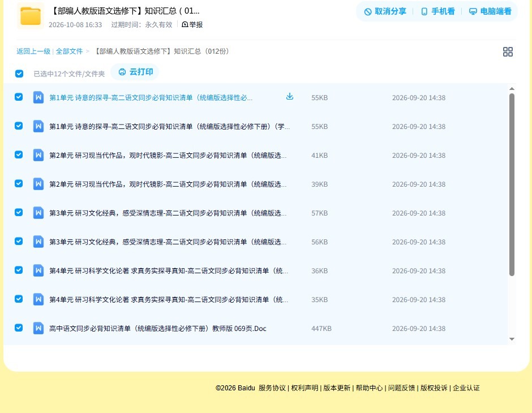This screenshot has width=532, height=413.
Task: Click Word icon of 41KB 第2单元 file
Action: [x=38, y=155]
